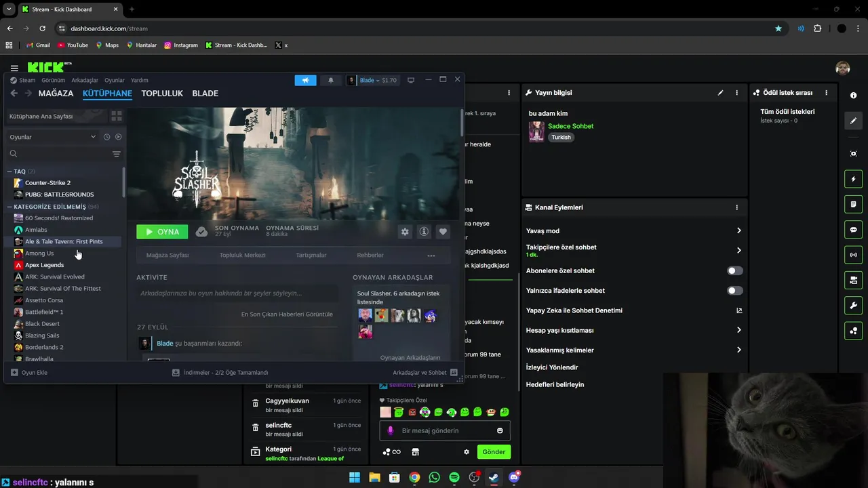Click the wrench sidebar icon in Kick
The image size is (868, 488).
click(x=854, y=305)
